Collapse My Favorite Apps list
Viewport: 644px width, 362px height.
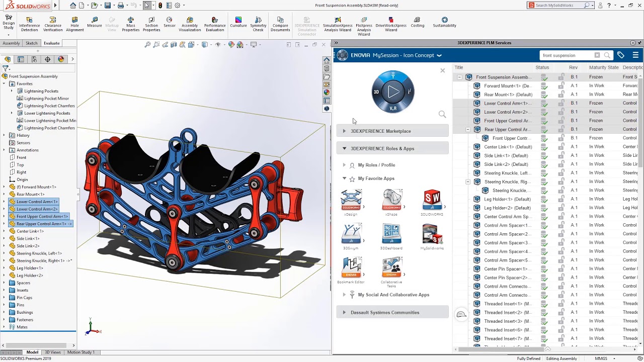point(344,178)
